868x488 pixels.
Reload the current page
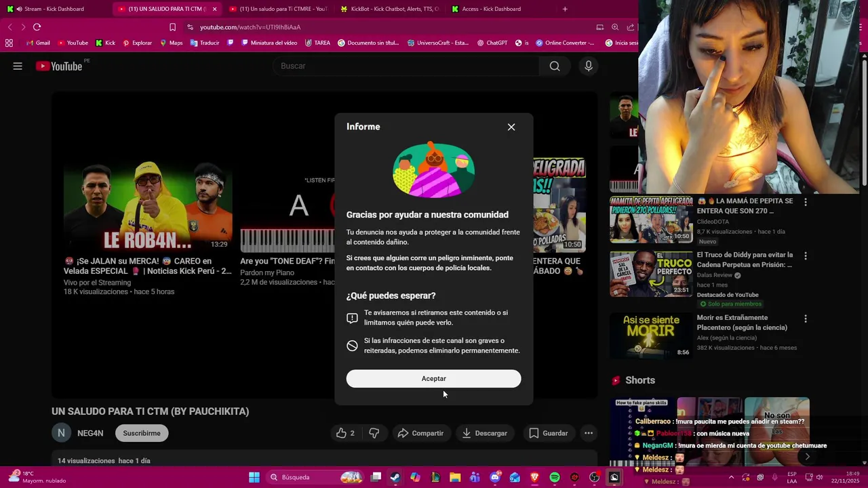click(37, 27)
